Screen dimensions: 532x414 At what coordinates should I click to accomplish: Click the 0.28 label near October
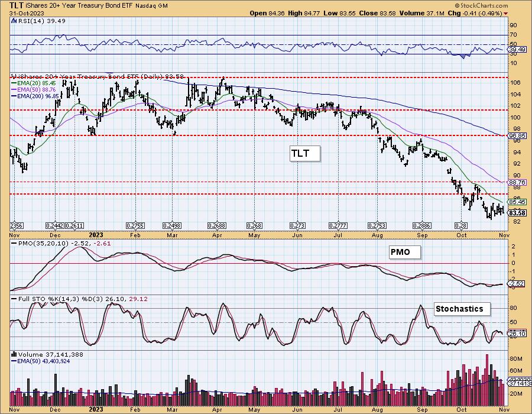click(x=461, y=226)
